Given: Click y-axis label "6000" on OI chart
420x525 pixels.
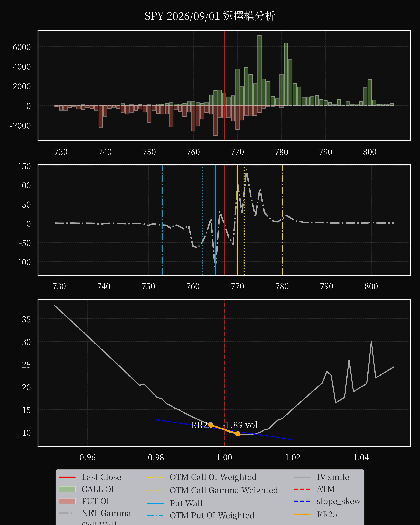Looking at the screenshot, I should point(22,47).
